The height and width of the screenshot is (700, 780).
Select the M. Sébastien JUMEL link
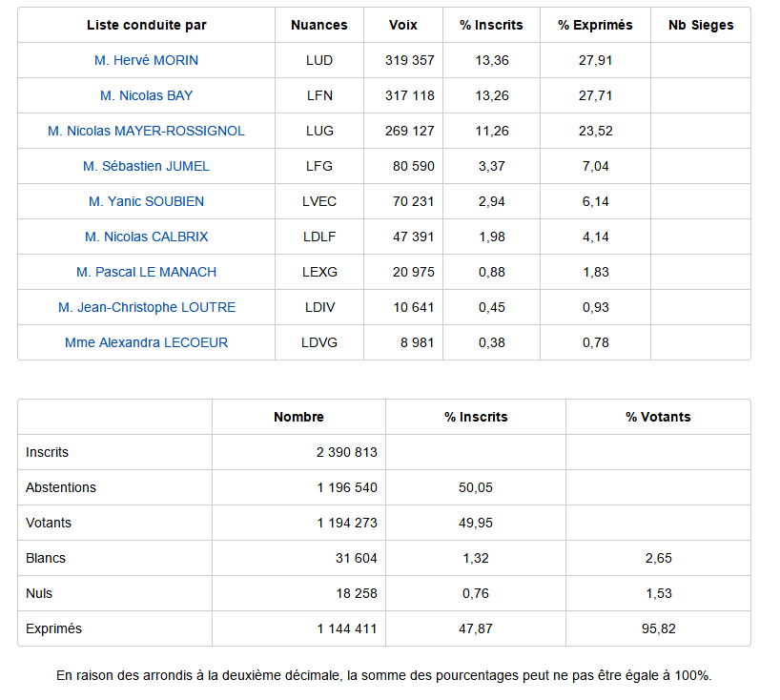[x=146, y=166]
